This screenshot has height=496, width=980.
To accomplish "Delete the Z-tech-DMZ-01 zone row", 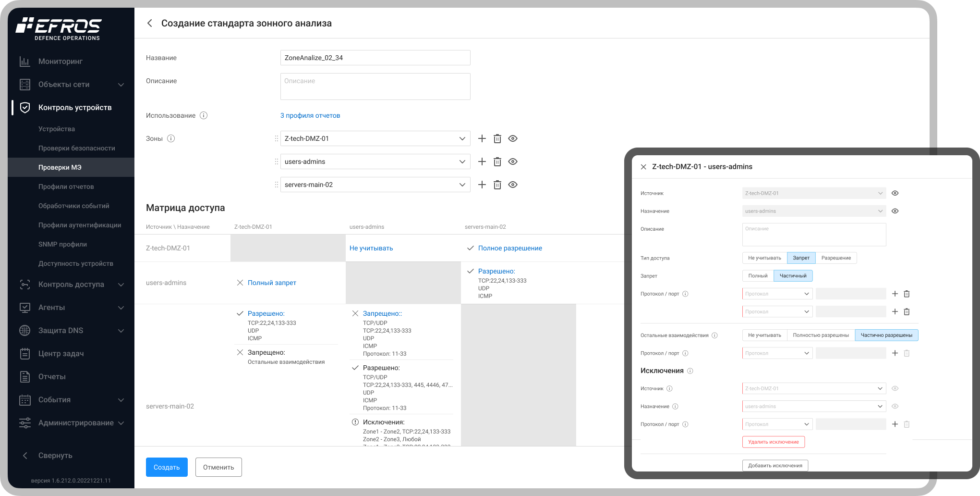I will click(x=497, y=138).
